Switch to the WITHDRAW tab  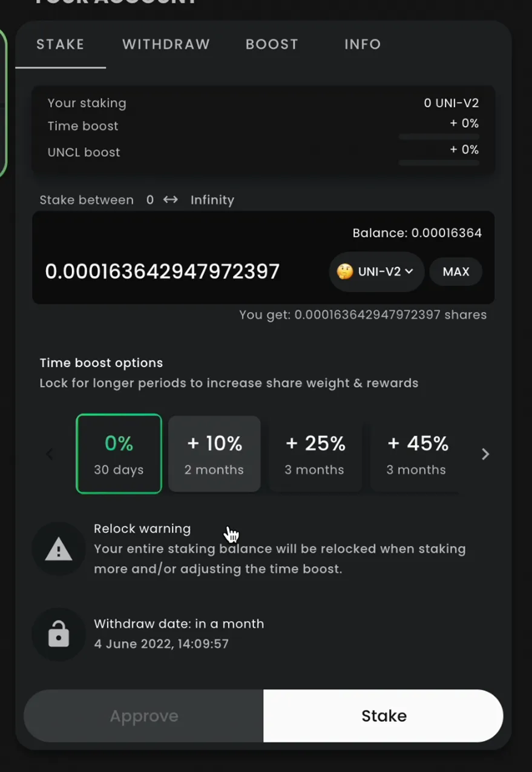coord(166,44)
